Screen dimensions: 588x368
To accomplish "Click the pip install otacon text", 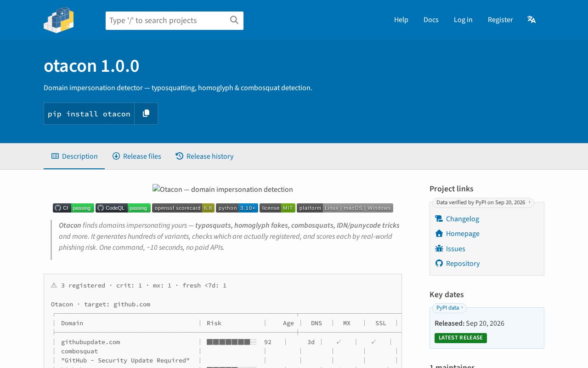I will (x=89, y=114).
